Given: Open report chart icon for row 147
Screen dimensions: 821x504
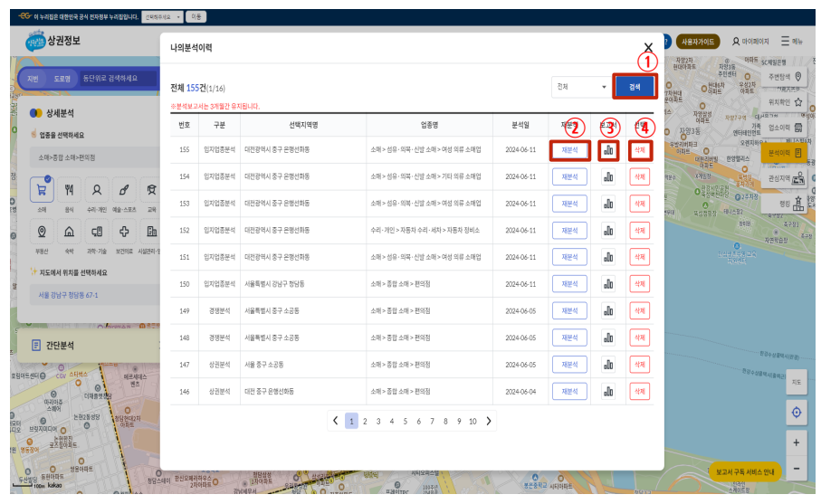Looking at the screenshot, I should 608,365.
